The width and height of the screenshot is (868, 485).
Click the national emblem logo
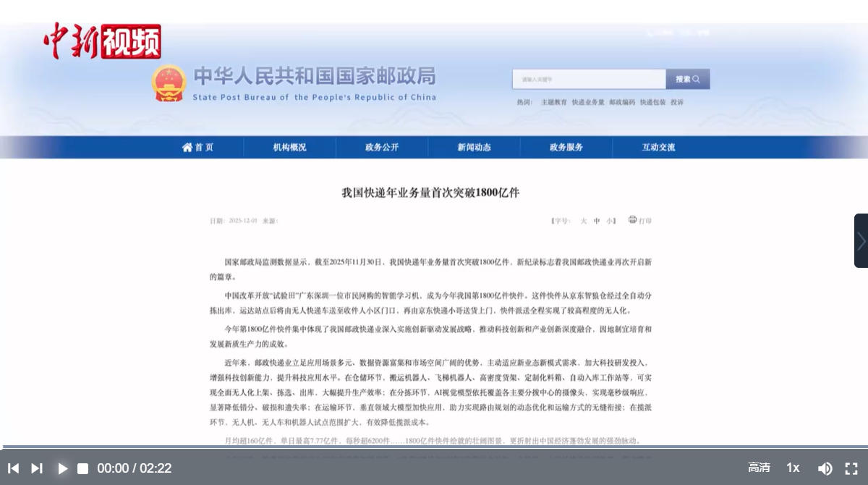pyautogui.click(x=169, y=83)
